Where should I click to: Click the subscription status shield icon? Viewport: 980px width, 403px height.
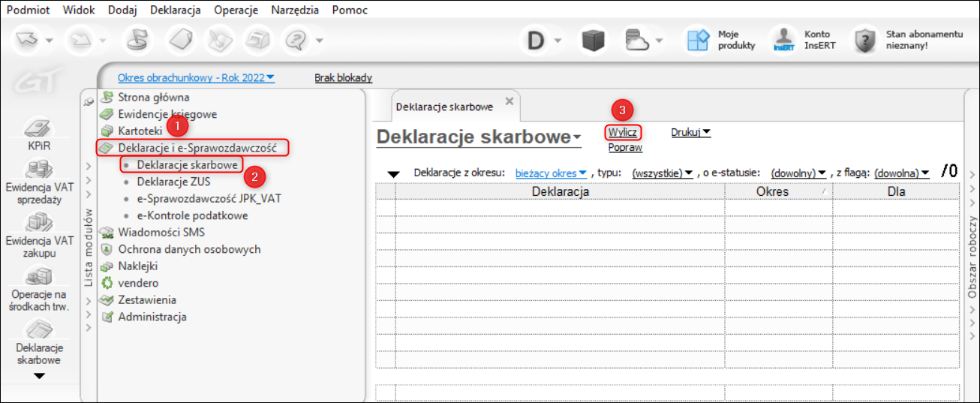865,41
